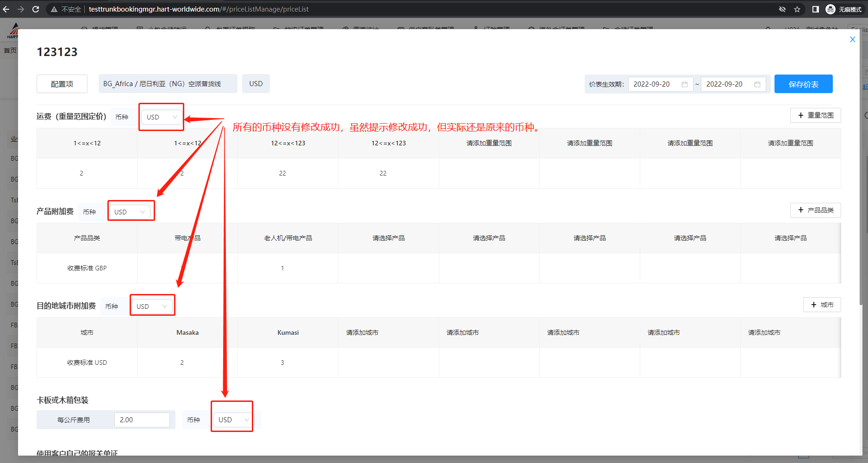The image size is (868, 463).
Task: Open calendar icon for start date
Action: tap(684, 84)
